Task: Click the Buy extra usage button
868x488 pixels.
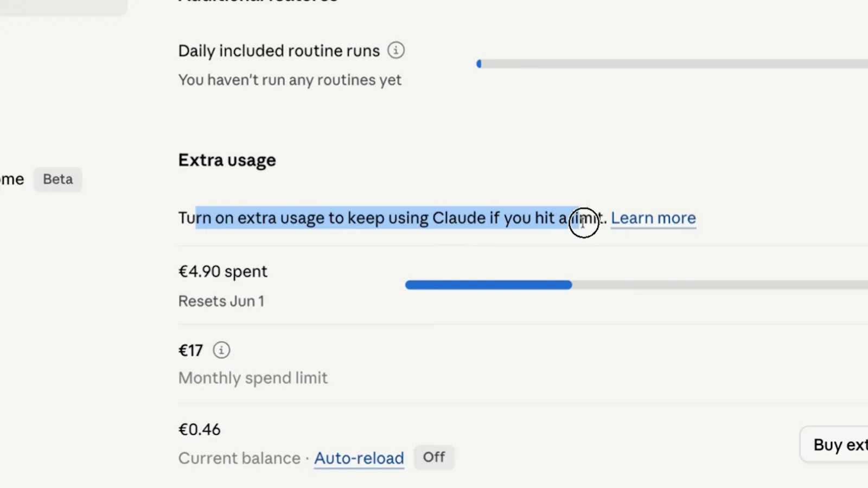Action: [x=834, y=445]
